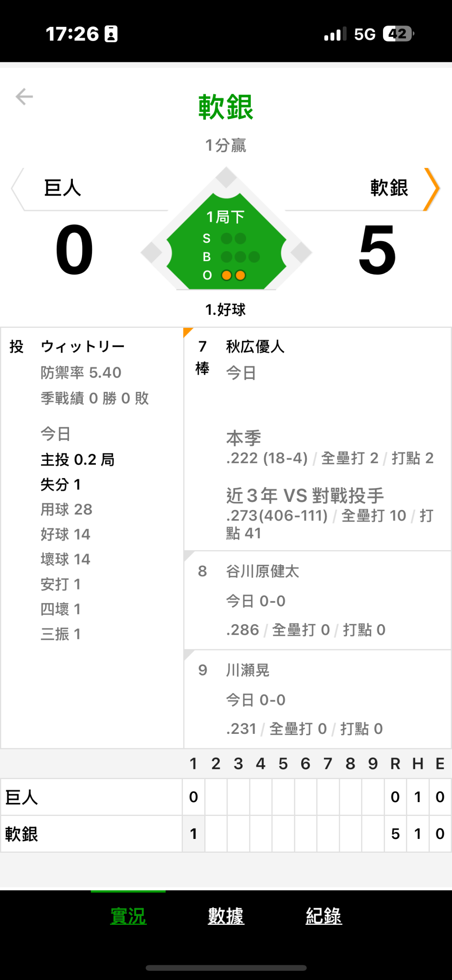This screenshot has width=452, height=980.
Task: Expand batter 9 川瀬晃 row
Action: pyautogui.click(x=317, y=699)
